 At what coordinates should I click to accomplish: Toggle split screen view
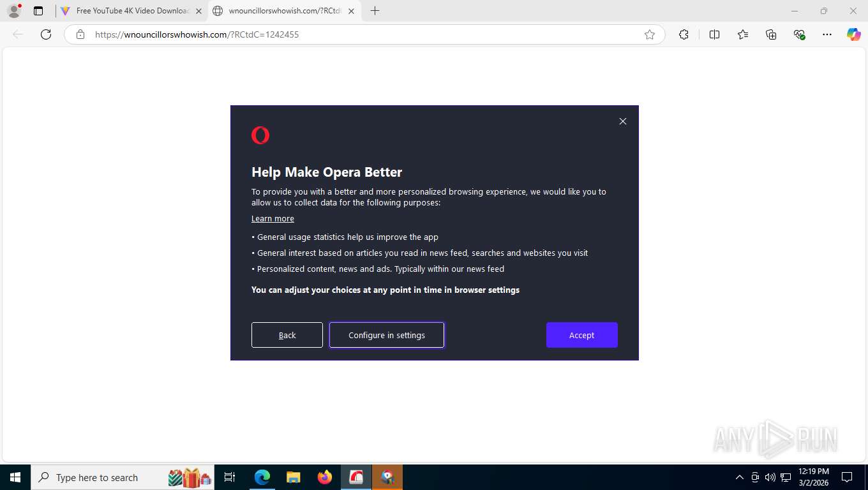(x=714, y=34)
